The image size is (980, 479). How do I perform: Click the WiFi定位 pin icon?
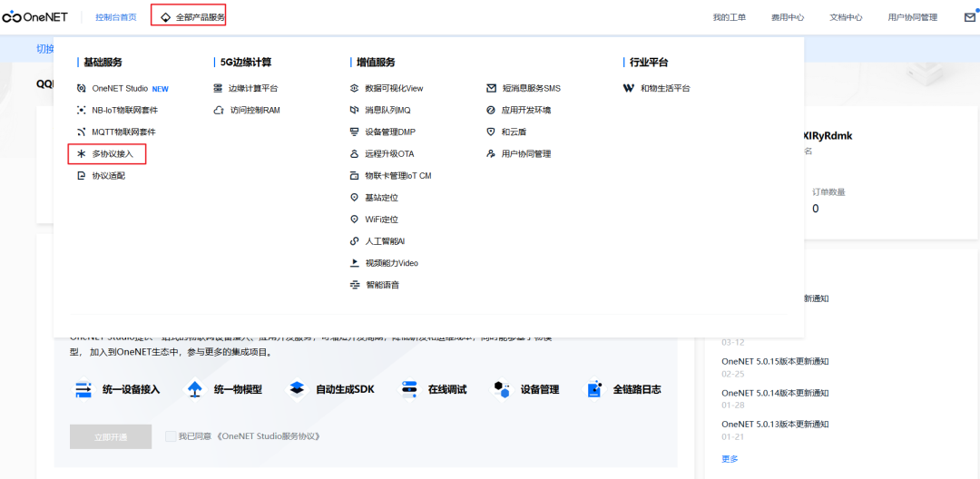click(355, 220)
